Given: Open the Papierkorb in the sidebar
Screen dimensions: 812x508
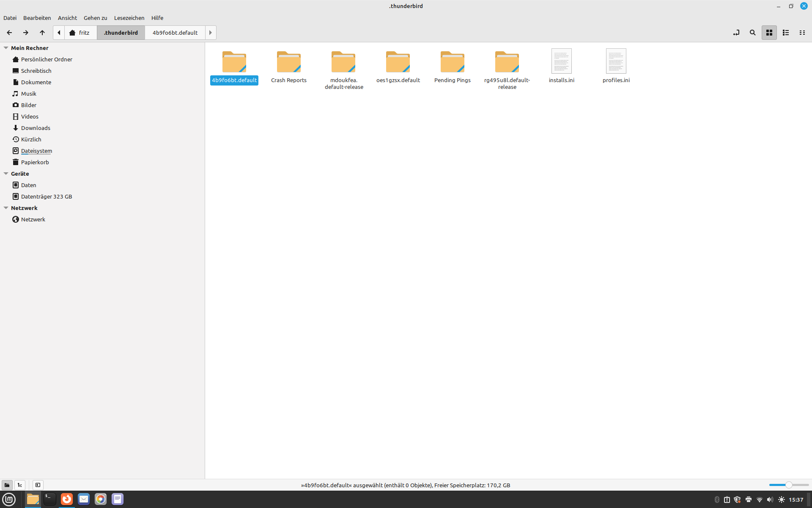Looking at the screenshot, I should (35, 162).
